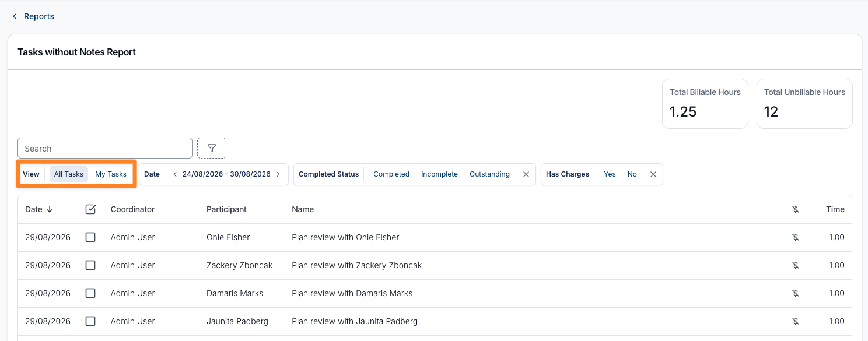
Task: Click participant name Jaunita Padberg
Action: coord(237,321)
